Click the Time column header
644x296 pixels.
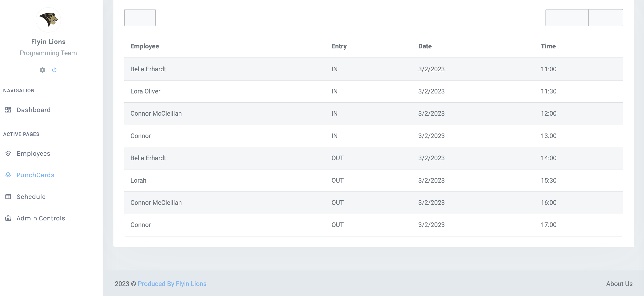[548, 46]
